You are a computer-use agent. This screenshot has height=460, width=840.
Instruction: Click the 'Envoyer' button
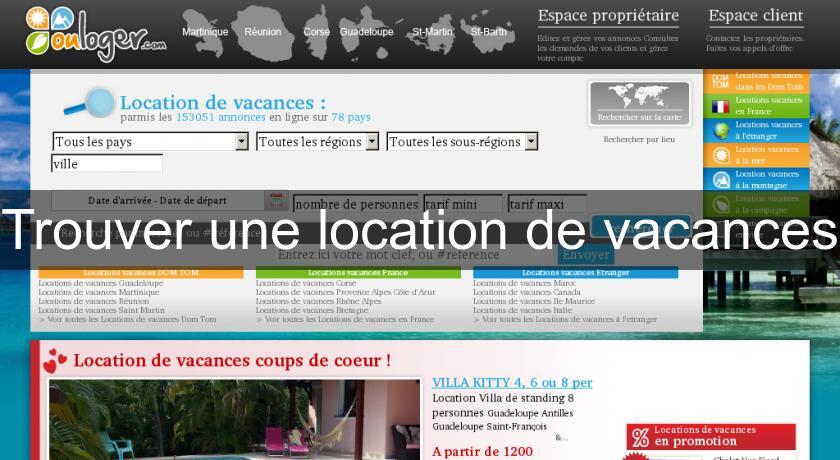pos(586,255)
